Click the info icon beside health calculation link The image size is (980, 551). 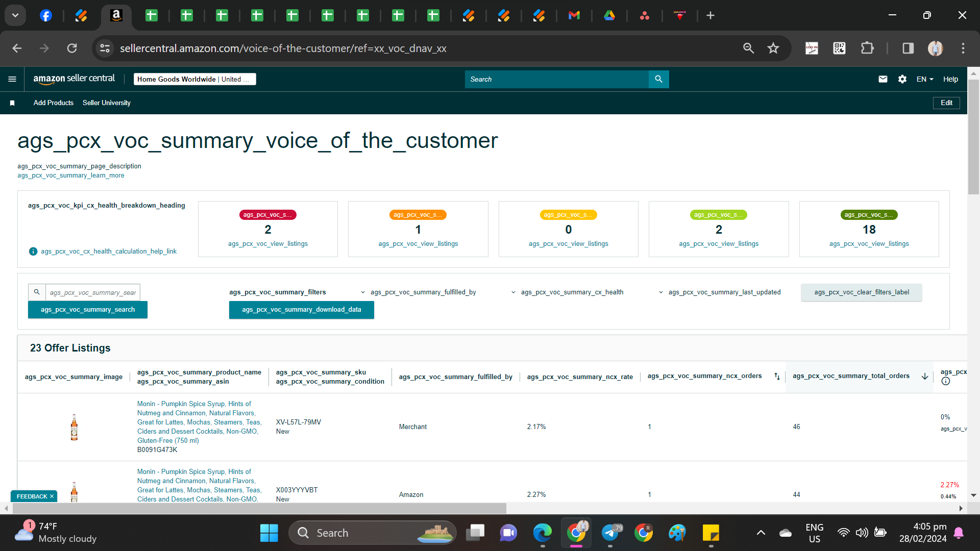pos(33,252)
